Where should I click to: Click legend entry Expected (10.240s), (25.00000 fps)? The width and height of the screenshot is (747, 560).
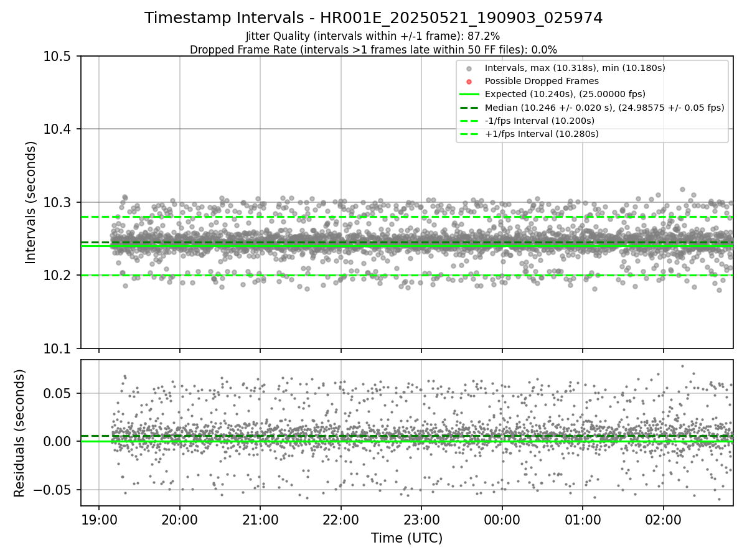click(565, 94)
